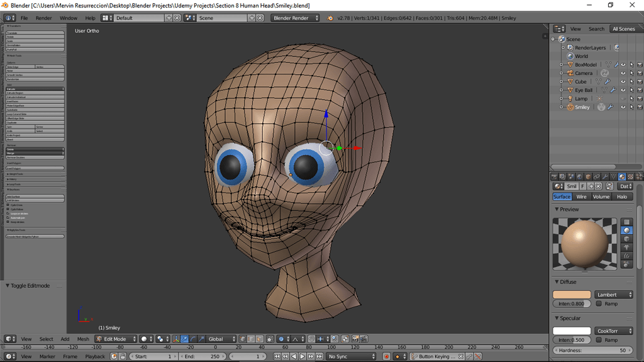
Task: Select the Volume material type
Action: (x=601, y=196)
